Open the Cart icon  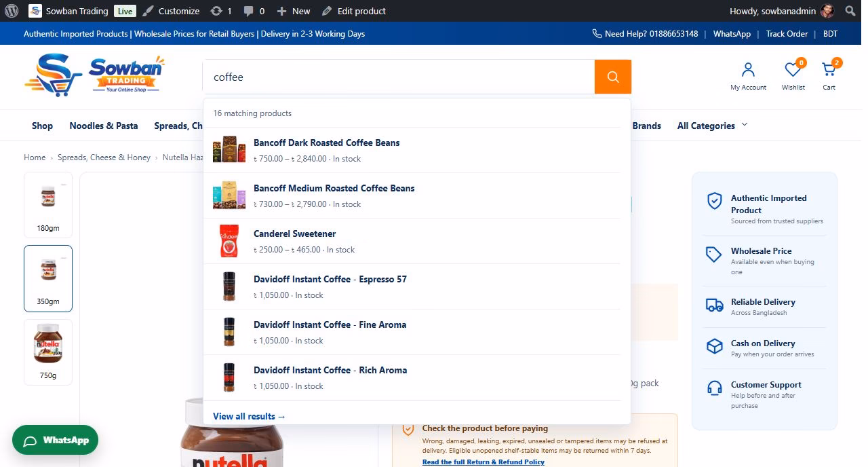(x=829, y=76)
